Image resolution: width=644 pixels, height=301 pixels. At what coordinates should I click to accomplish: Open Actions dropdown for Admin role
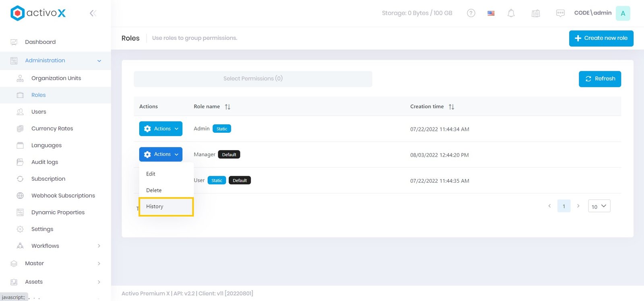point(161,129)
